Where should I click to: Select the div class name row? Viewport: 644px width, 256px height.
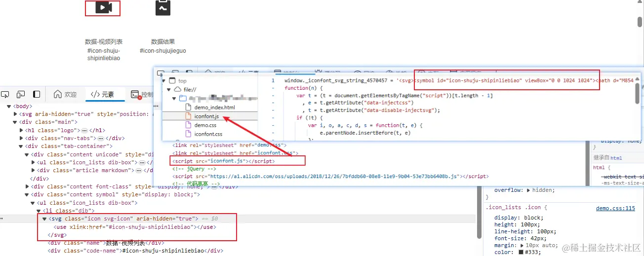[106, 243]
